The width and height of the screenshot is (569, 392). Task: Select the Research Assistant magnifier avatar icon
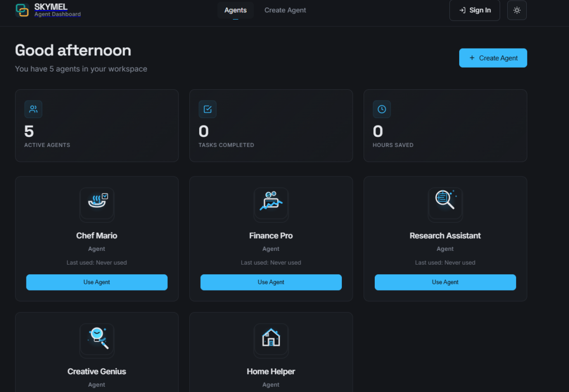pyautogui.click(x=445, y=204)
